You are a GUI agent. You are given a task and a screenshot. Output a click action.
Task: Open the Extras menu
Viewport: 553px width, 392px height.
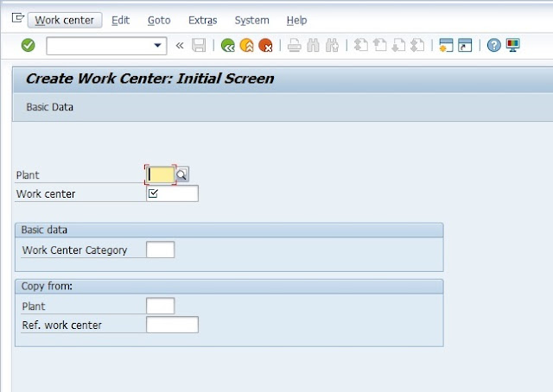tap(203, 20)
